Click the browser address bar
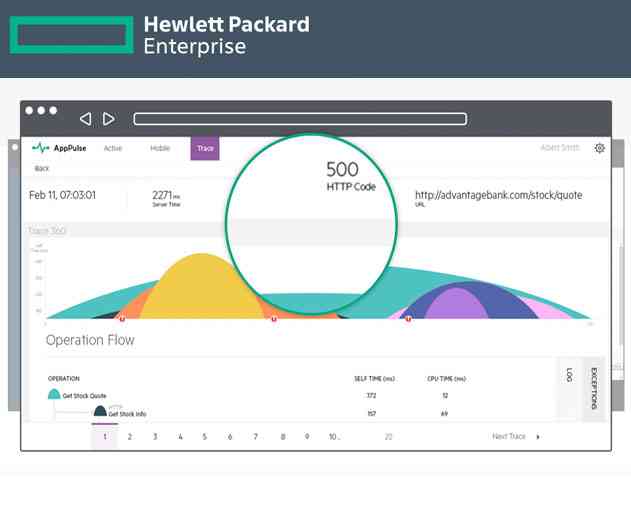 point(300,119)
